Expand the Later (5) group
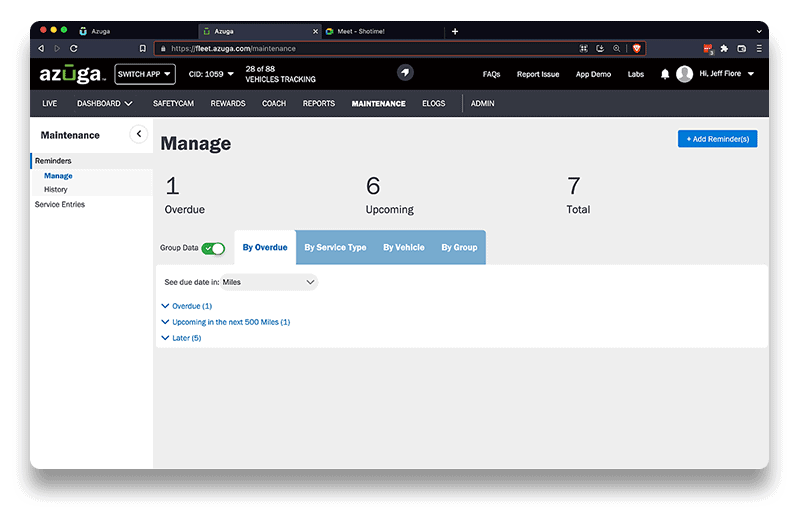Viewport: 800px width, 508px height. pyautogui.click(x=181, y=338)
